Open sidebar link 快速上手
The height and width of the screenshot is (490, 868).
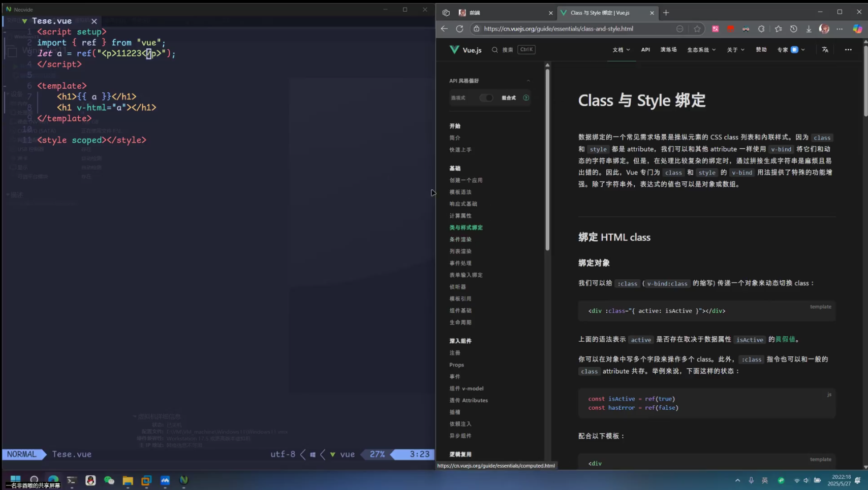coord(460,150)
